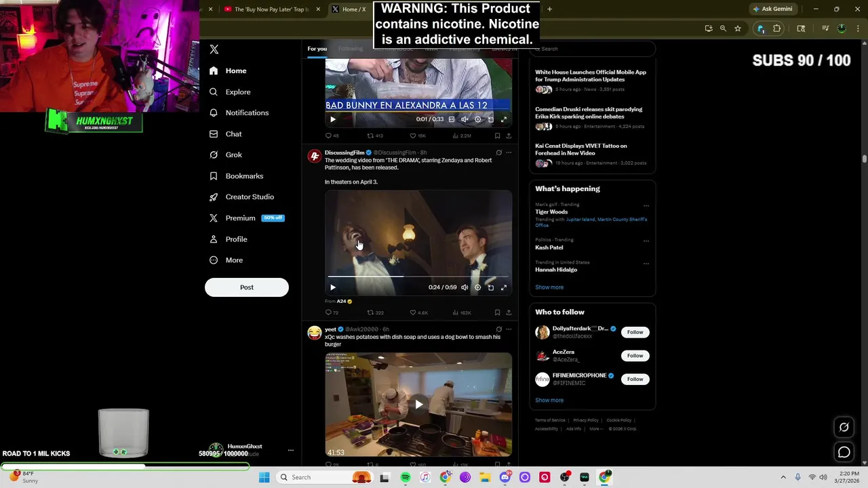Open options for Kash Patel trend

646,241
